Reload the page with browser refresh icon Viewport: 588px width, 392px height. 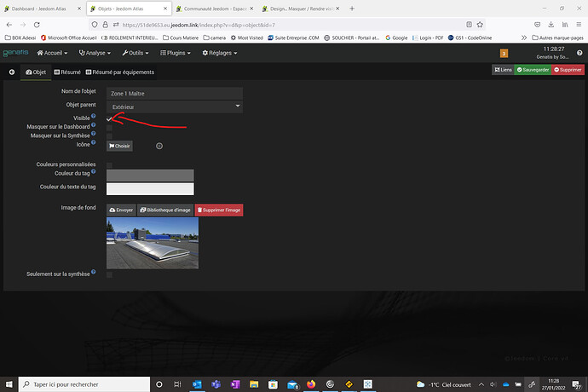click(x=37, y=25)
